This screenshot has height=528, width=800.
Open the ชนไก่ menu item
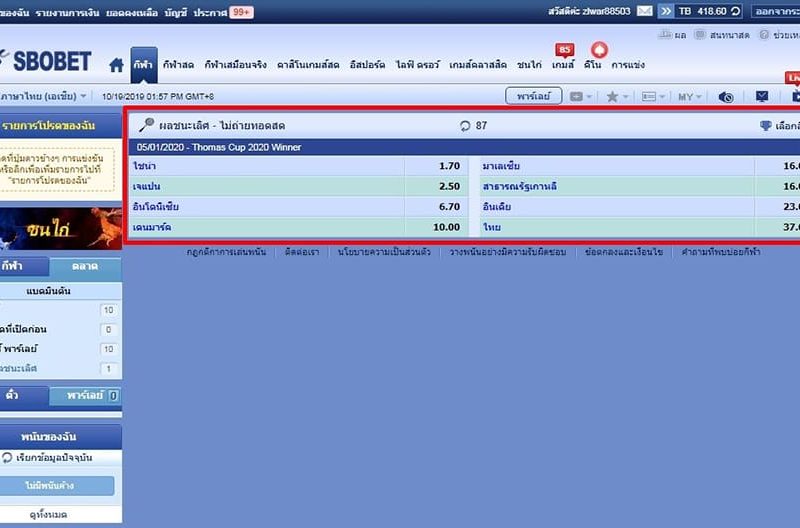click(x=529, y=65)
